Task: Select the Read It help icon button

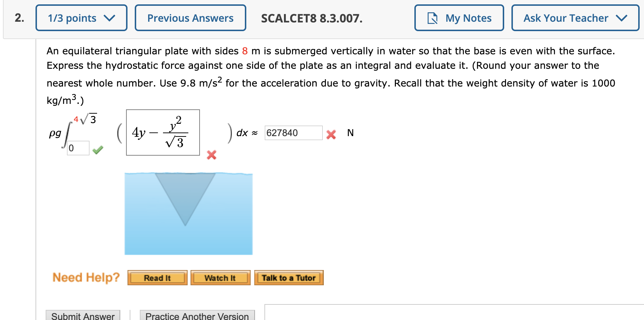Action: pos(157,278)
